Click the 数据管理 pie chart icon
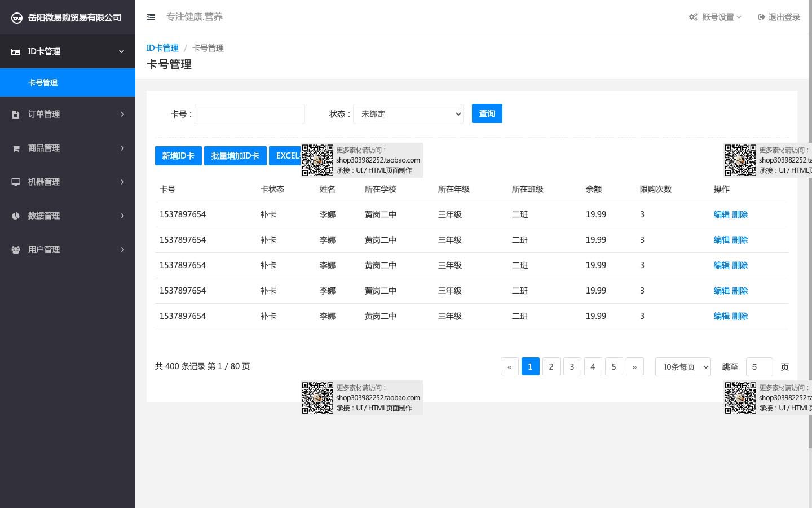 16,216
